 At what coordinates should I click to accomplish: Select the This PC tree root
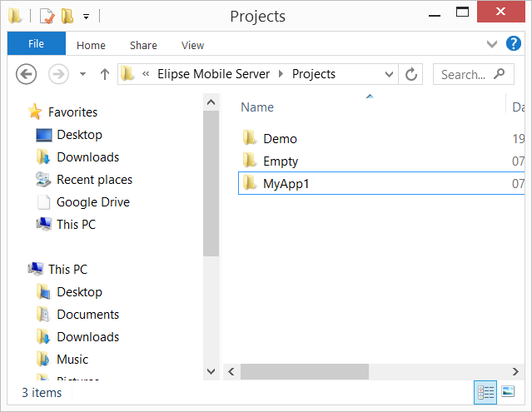point(68,269)
